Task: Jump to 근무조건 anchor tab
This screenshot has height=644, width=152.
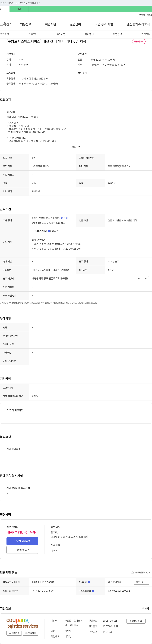Action: point(33,34)
